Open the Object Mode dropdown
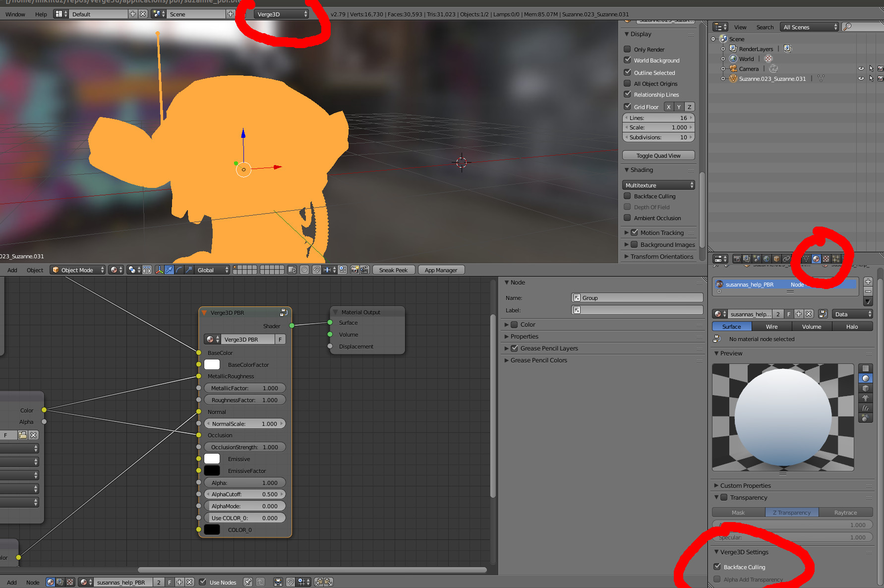The image size is (884, 588). tap(78, 270)
